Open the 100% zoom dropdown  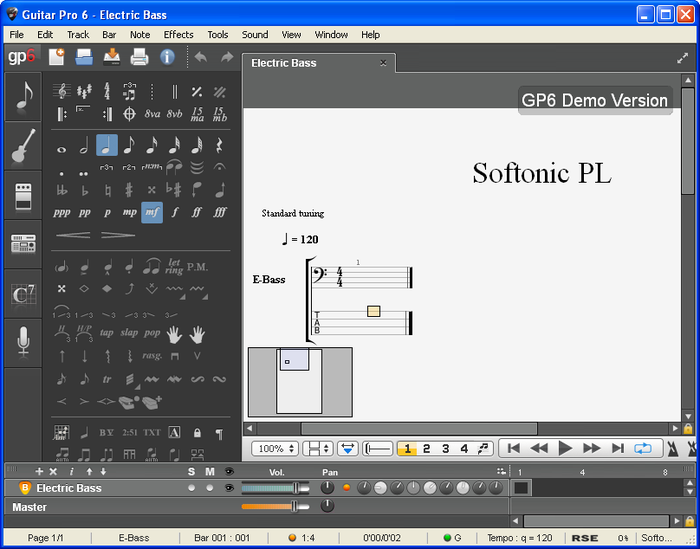(x=275, y=448)
